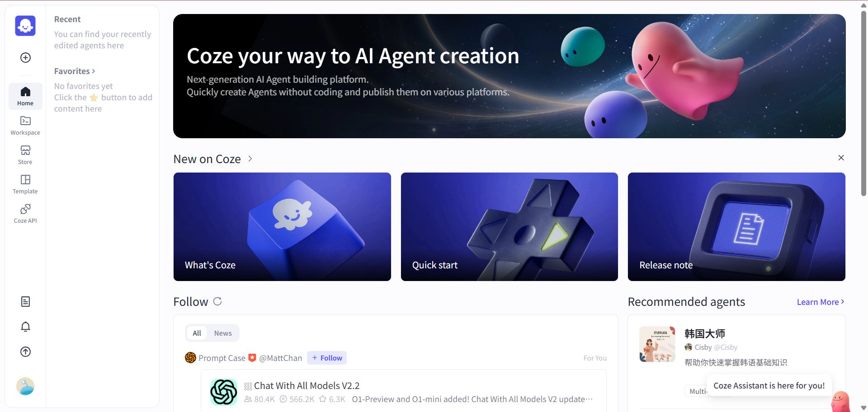Click the Coze logo icon
The height and width of the screenshot is (412, 868).
25,26
